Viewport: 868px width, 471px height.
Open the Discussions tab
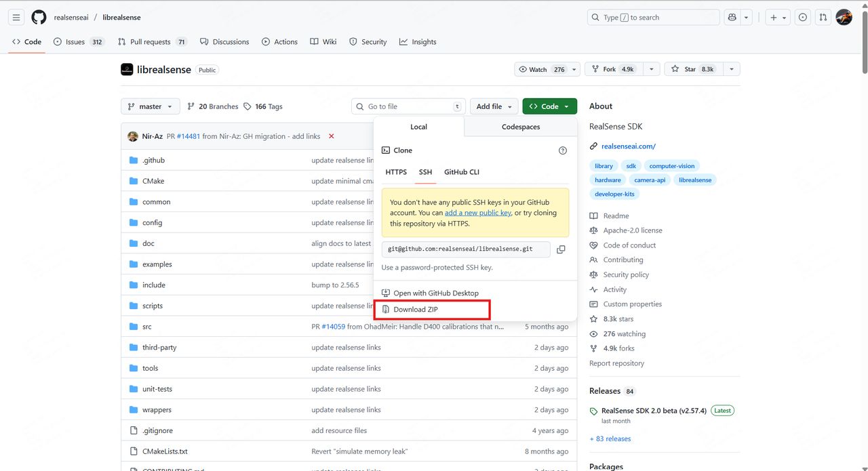tap(224, 42)
